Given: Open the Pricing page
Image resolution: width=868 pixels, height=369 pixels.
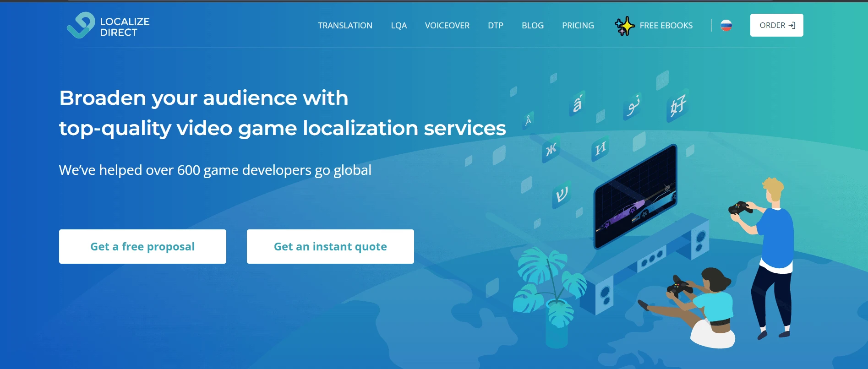Looking at the screenshot, I should (x=578, y=26).
